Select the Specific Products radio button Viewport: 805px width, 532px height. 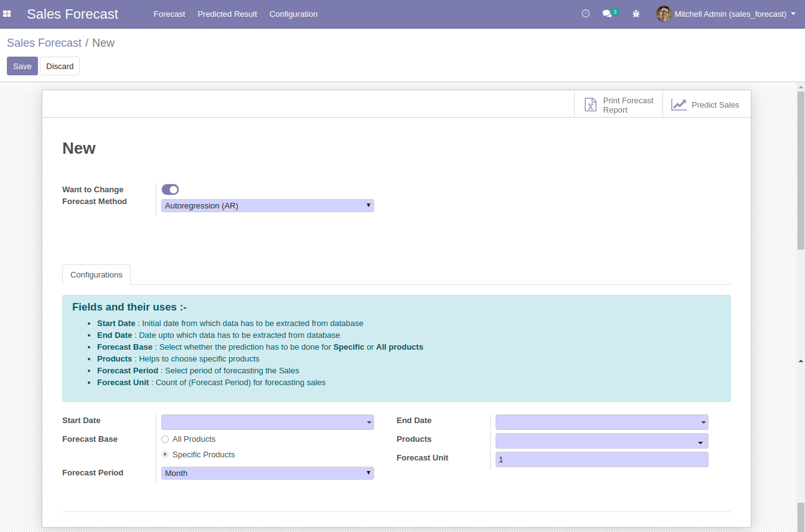click(x=165, y=455)
